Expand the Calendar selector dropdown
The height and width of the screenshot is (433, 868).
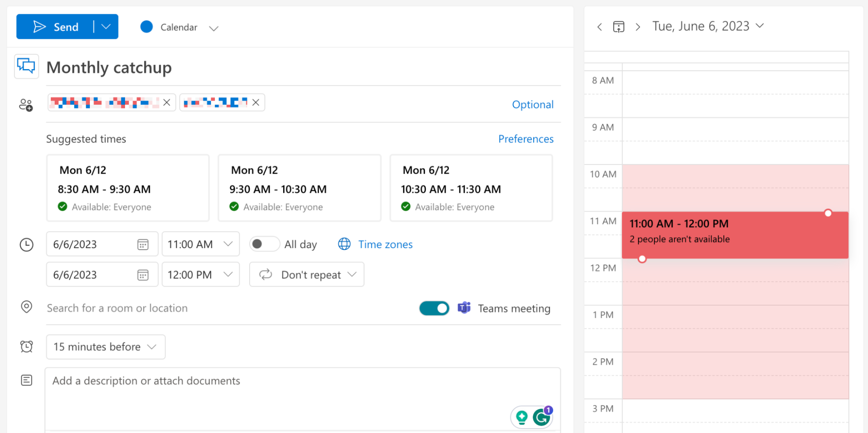(x=213, y=28)
